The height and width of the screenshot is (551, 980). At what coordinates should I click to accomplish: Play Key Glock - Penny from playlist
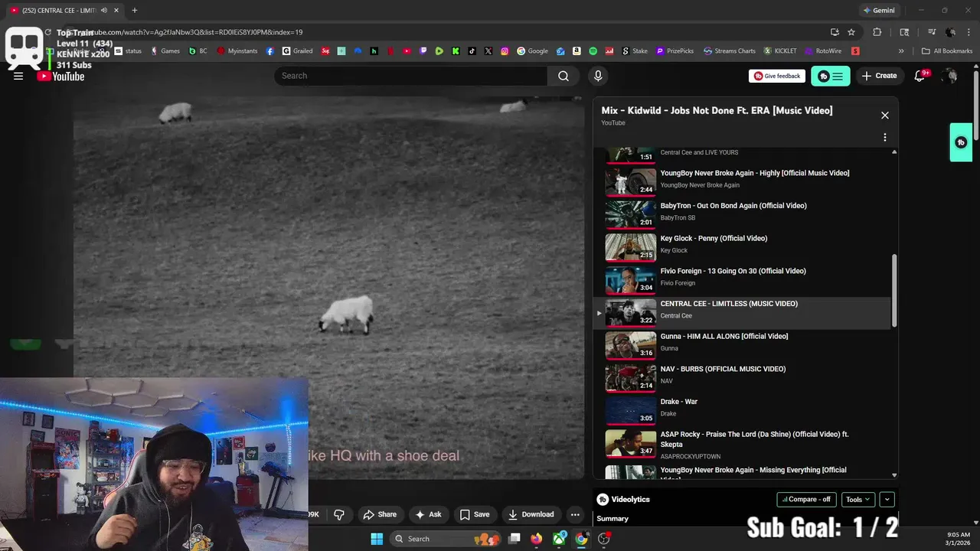(x=743, y=248)
